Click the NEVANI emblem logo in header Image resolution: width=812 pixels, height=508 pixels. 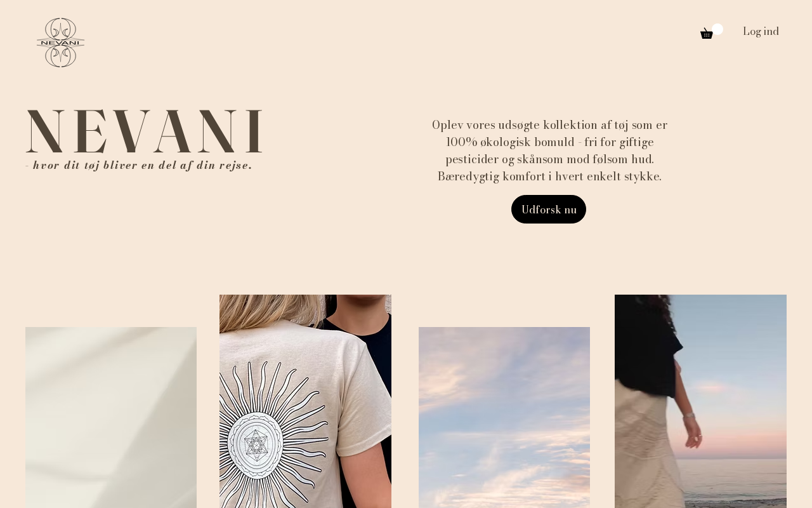(60, 43)
